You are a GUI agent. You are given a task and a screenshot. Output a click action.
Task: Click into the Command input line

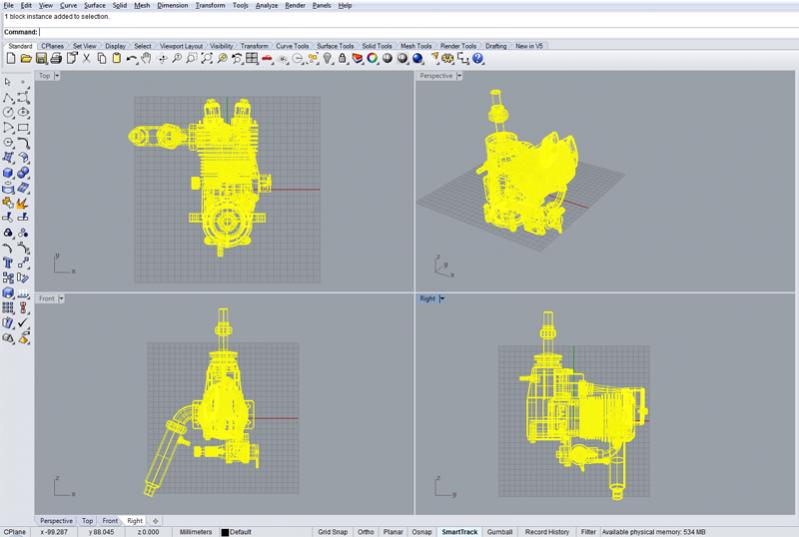[x=418, y=32]
